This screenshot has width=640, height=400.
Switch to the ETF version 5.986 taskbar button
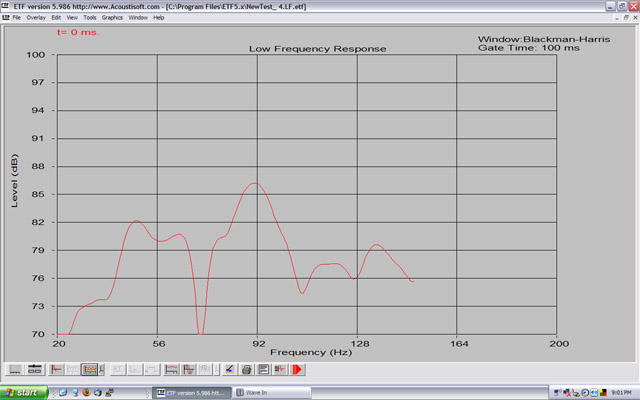(x=191, y=393)
